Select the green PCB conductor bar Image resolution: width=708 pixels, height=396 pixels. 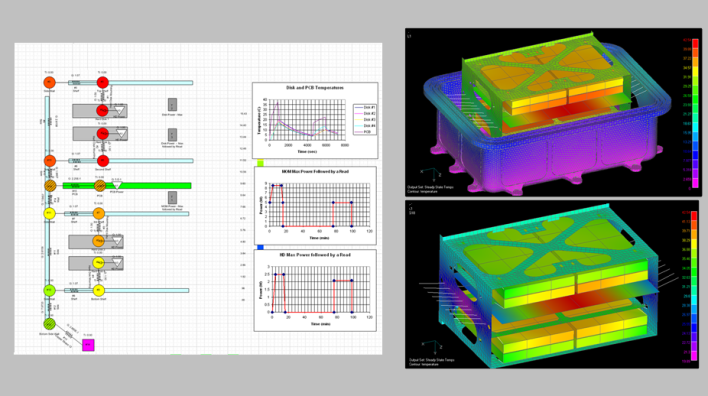127,186
